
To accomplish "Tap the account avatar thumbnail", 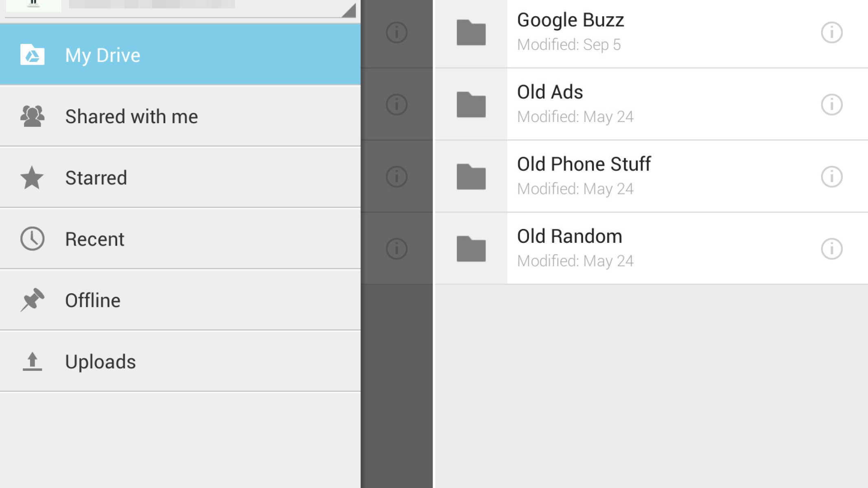I will point(33,5).
